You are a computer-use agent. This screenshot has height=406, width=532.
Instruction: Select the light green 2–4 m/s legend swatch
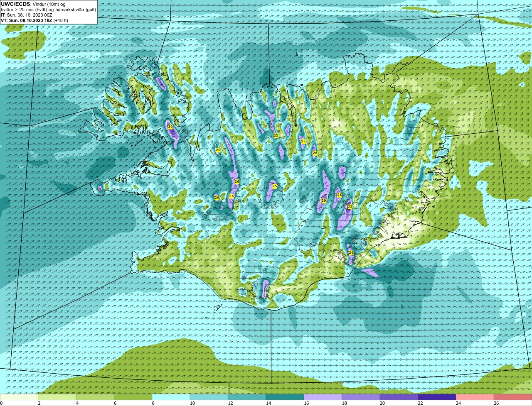pyautogui.click(x=57, y=397)
